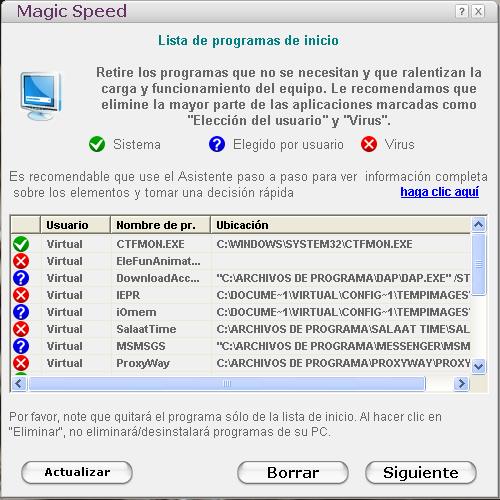Click the list's scroll up arrow

click(479, 225)
